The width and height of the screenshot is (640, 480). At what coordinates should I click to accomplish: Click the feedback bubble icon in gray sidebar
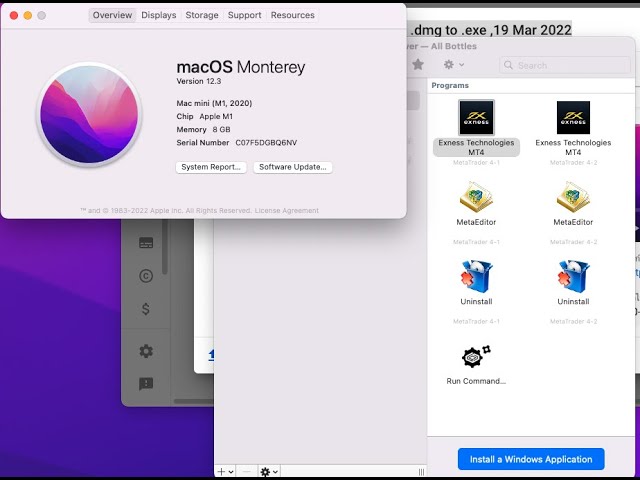[146, 384]
